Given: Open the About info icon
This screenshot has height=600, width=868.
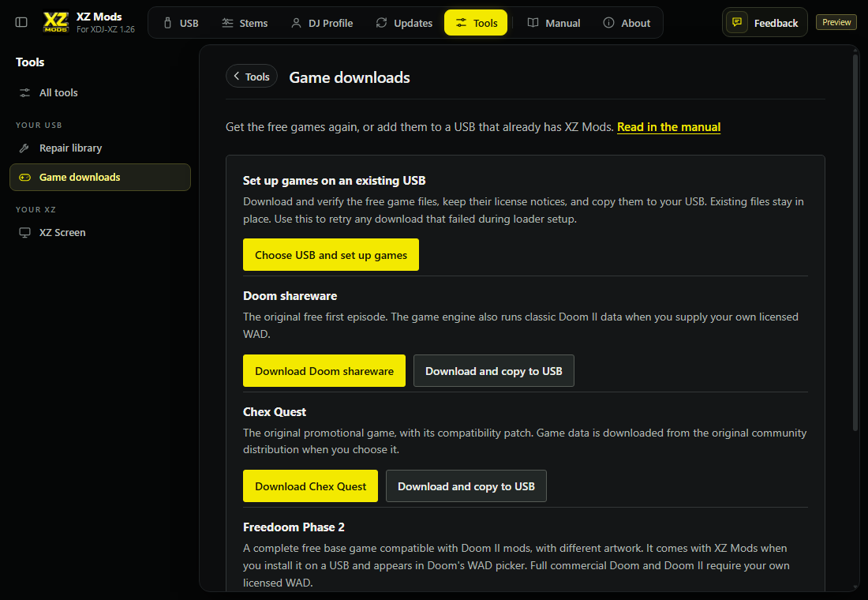Looking at the screenshot, I should pos(608,23).
